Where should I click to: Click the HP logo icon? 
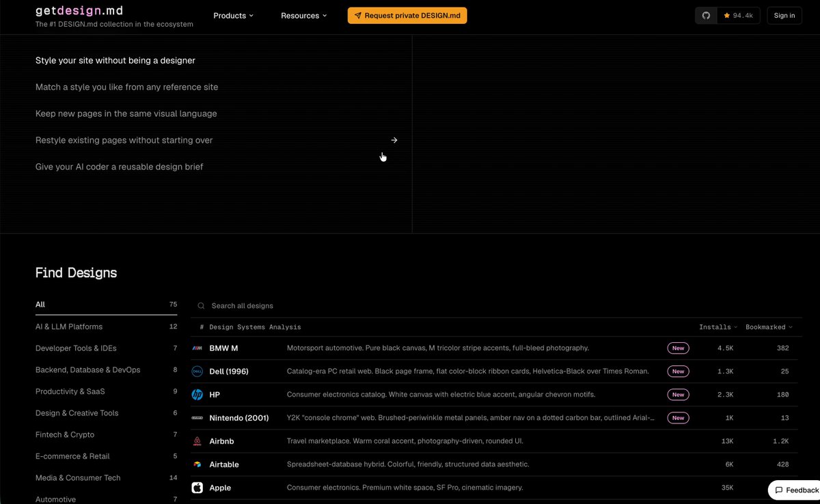click(197, 395)
